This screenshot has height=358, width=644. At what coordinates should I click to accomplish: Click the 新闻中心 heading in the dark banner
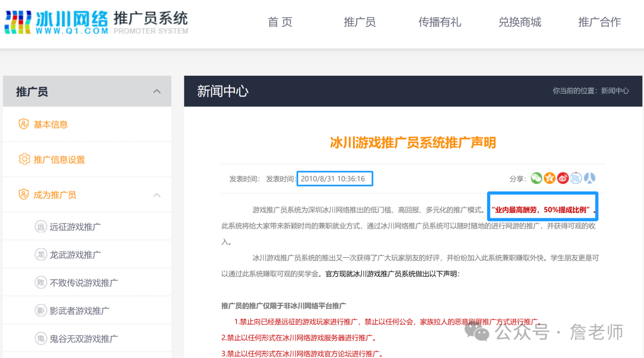[222, 91]
